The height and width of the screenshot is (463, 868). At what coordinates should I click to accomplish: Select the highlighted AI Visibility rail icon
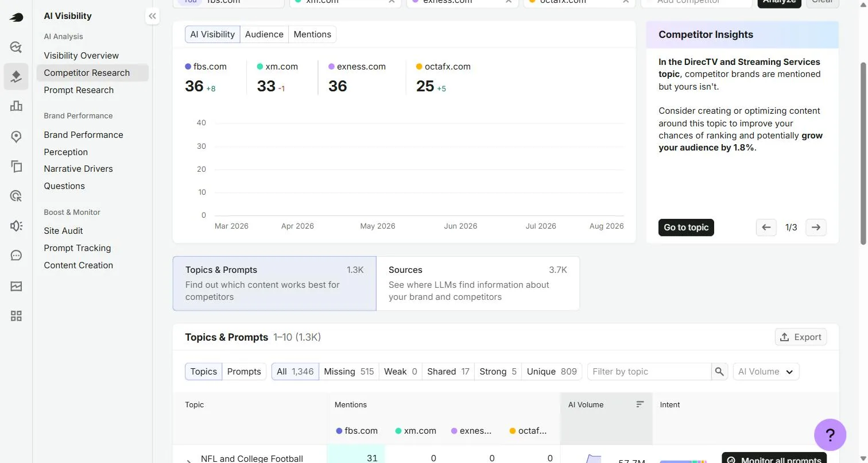tap(16, 76)
